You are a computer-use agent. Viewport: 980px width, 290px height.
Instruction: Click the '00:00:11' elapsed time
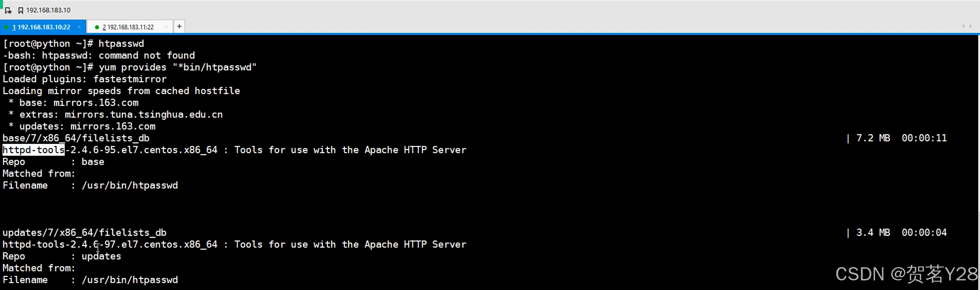(x=924, y=138)
